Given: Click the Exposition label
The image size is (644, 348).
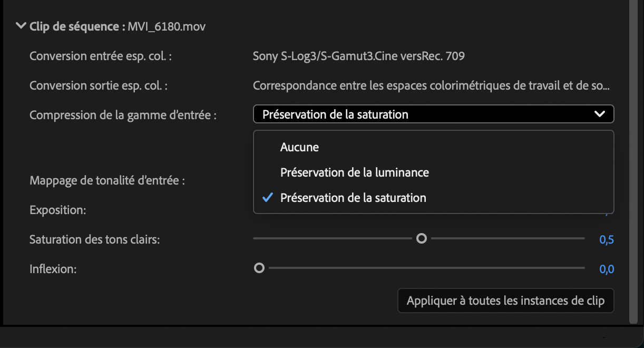Looking at the screenshot, I should (58, 210).
